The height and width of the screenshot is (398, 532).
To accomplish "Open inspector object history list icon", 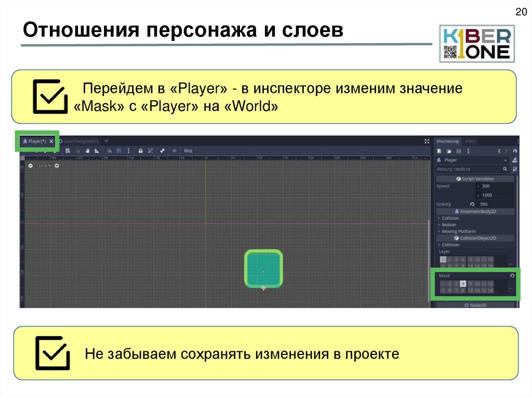I will tap(515, 151).
